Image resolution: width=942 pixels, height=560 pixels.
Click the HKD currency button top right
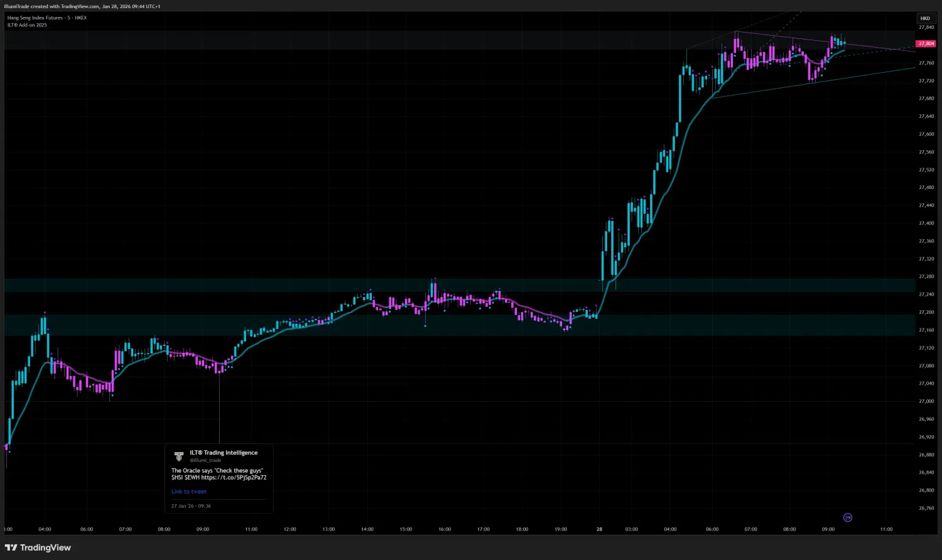click(924, 18)
